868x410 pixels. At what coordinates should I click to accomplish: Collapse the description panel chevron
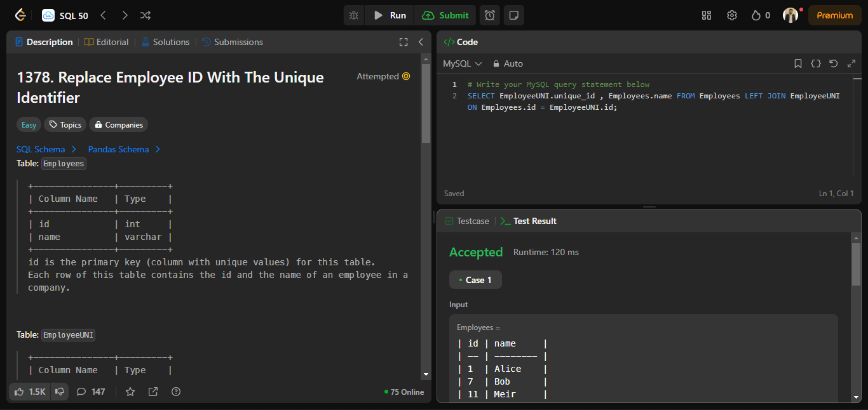tap(421, 42)
